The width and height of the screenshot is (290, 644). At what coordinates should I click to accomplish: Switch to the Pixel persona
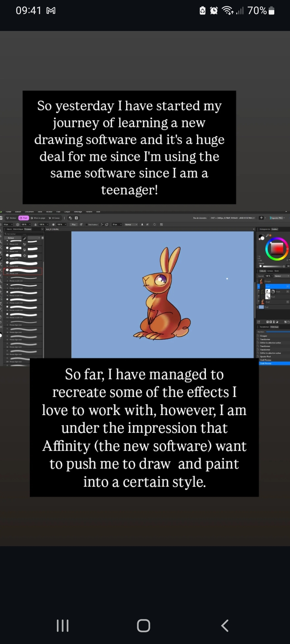tap(23, 218)
